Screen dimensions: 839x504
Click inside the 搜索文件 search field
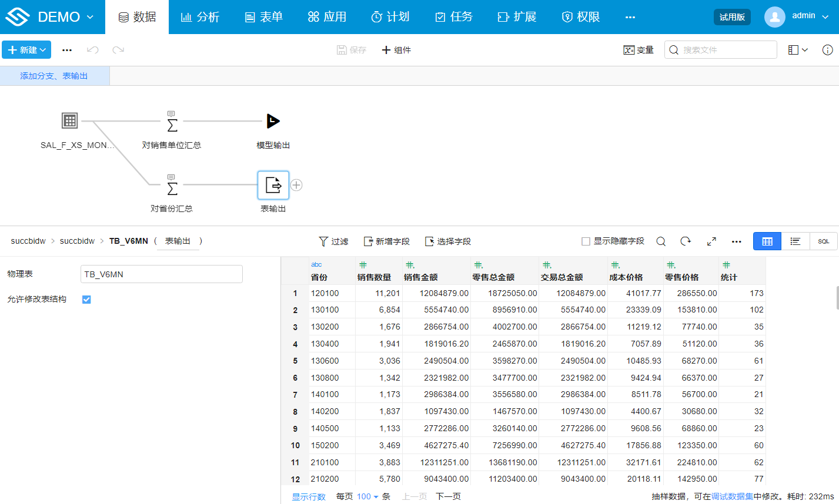tap(720, 49)
